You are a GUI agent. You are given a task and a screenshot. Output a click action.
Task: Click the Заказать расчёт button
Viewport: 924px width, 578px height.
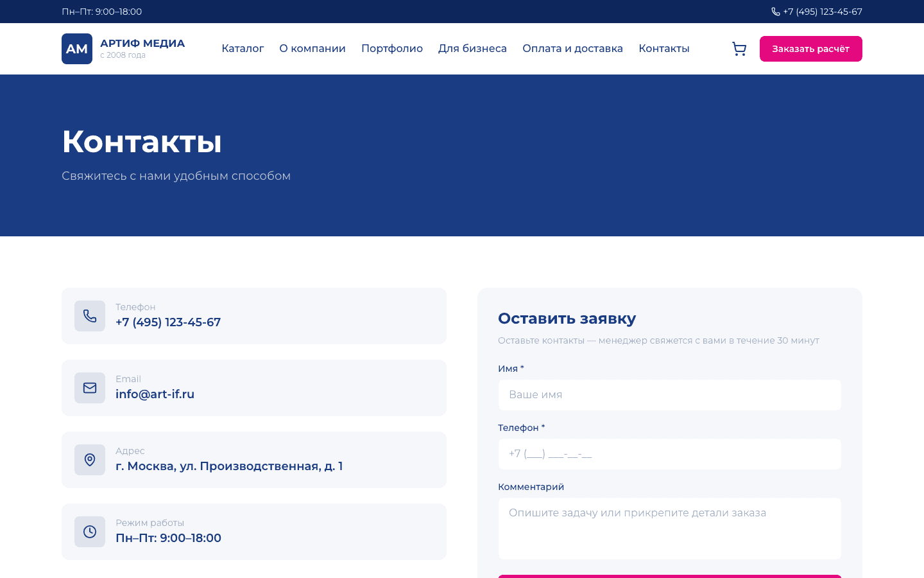[811, 49]
